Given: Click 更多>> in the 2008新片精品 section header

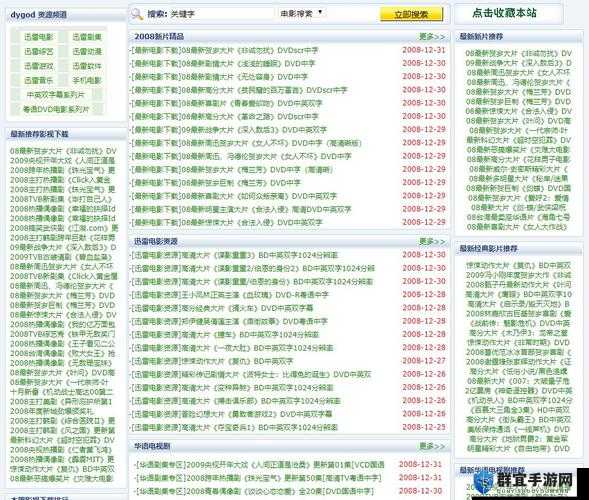Looking at the screenshot, I should click(x=432, y=36).
